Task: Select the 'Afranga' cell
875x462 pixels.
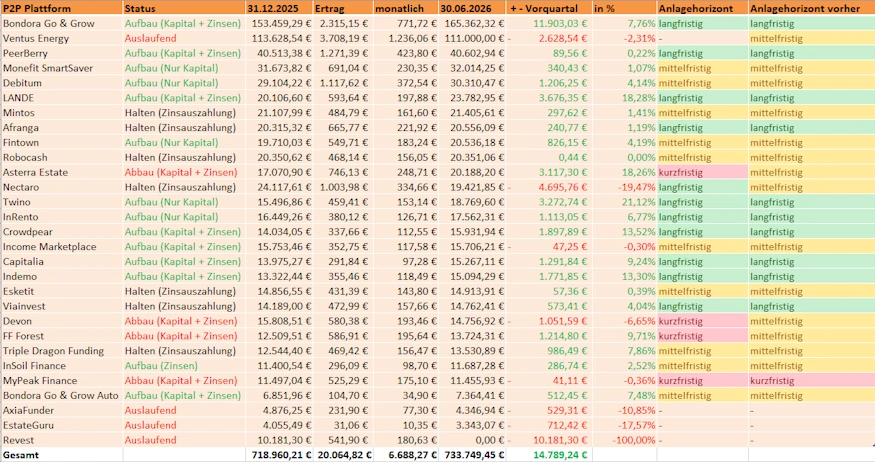Action: click(61, 128)
